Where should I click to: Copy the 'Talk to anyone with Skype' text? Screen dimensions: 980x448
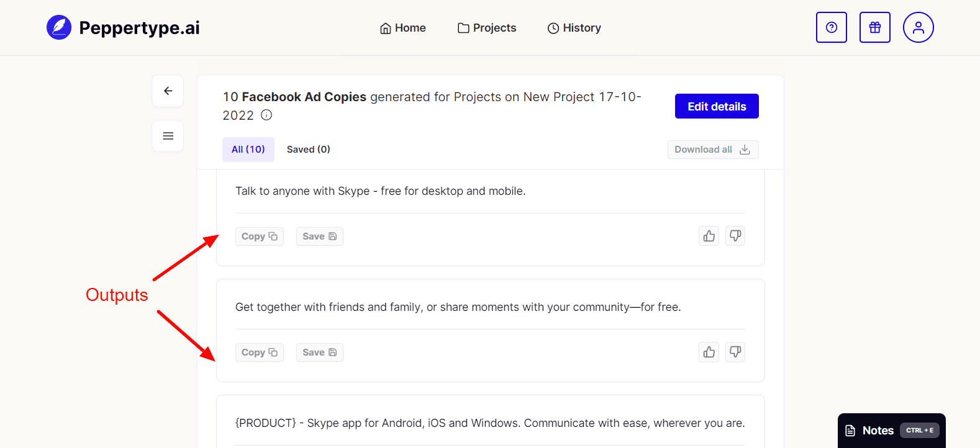259,236
